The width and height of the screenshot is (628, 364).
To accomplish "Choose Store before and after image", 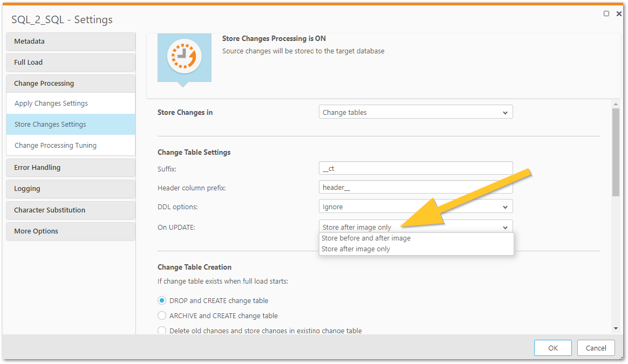I will 366,238.
